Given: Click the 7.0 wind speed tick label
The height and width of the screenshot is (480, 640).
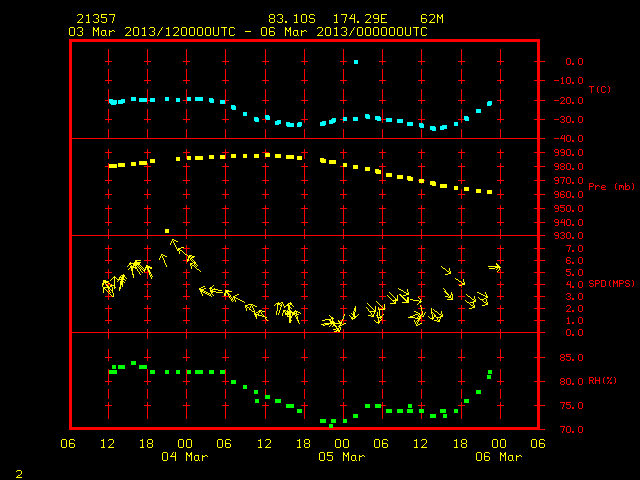Looking at the screenshot, I should pos(574,249).
